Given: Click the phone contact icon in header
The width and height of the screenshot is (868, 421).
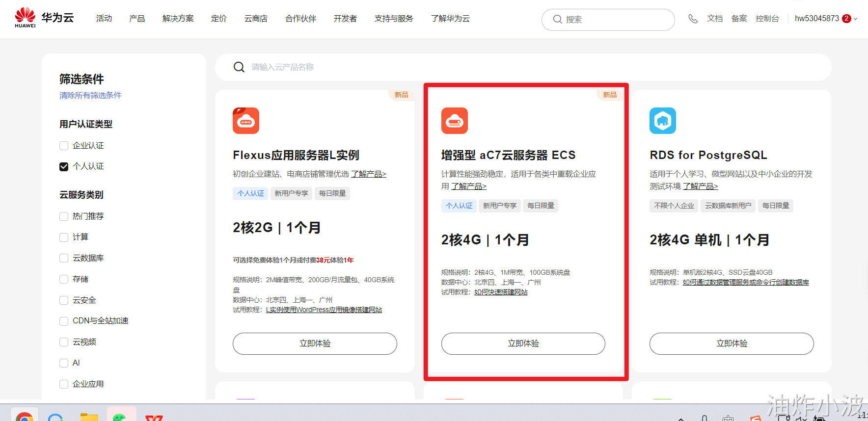Looking at the screenshot, I should tap(693, 19).
